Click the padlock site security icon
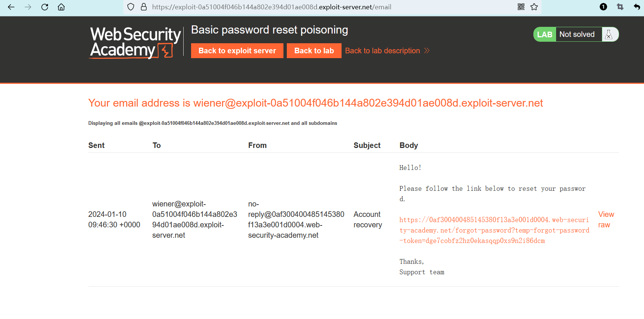Viewport: 644px width, 319px height. click(144, 7)
